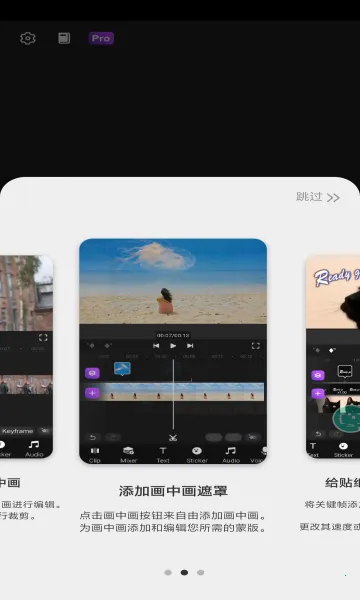Tap the purple plus add-clip button in center card
The height and width of the screenshot is (600, 360).
[92, 393]
